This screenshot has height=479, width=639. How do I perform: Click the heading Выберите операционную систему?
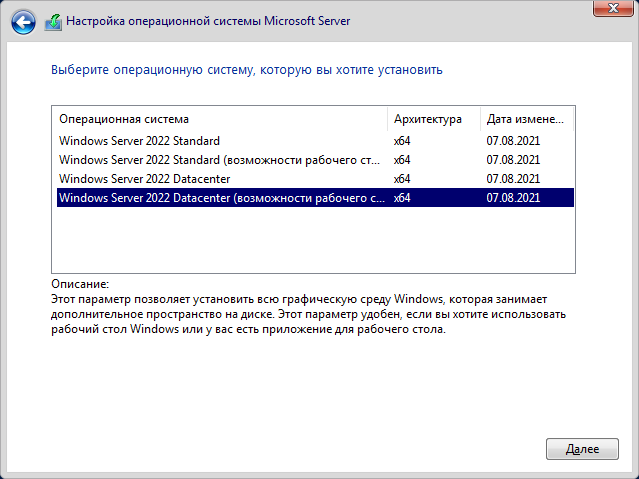247,70
